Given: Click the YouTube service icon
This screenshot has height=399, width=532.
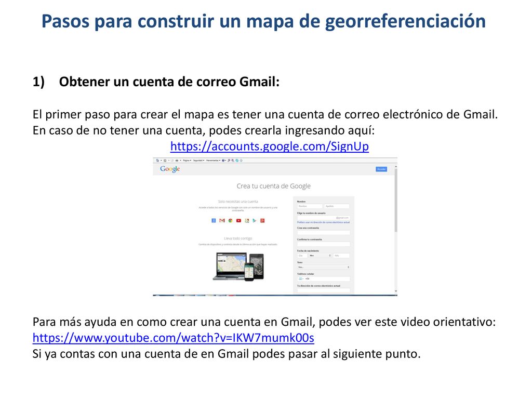Looking at the screenshot, I should point(238,220).
